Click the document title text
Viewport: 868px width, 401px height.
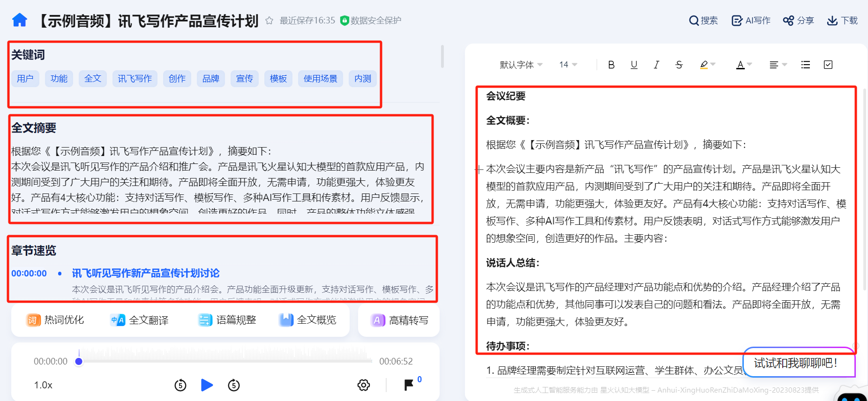pyautogui.click(x=147, y=21)
